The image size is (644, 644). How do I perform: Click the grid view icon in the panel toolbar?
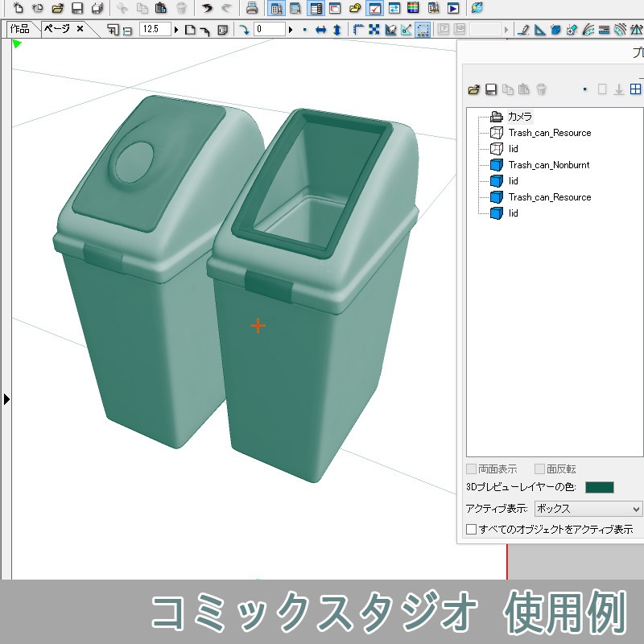click(x=635, y=89)
